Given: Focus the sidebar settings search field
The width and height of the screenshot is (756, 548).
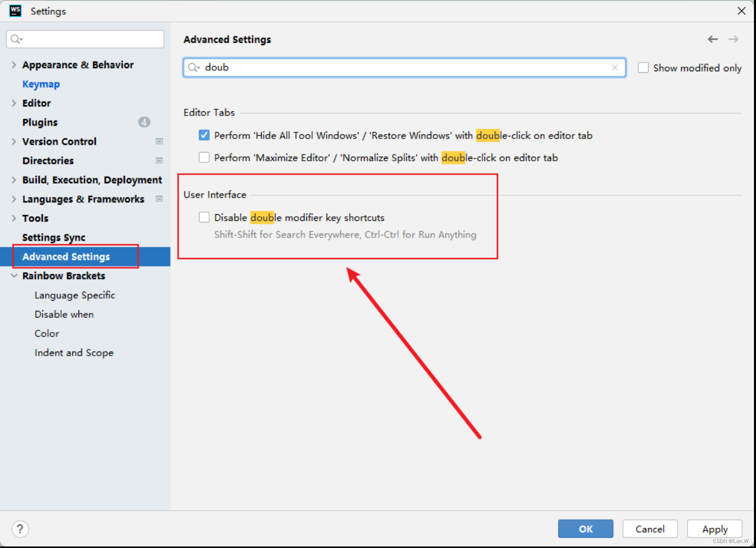Looking at the screenshot, I should [85, 39].
